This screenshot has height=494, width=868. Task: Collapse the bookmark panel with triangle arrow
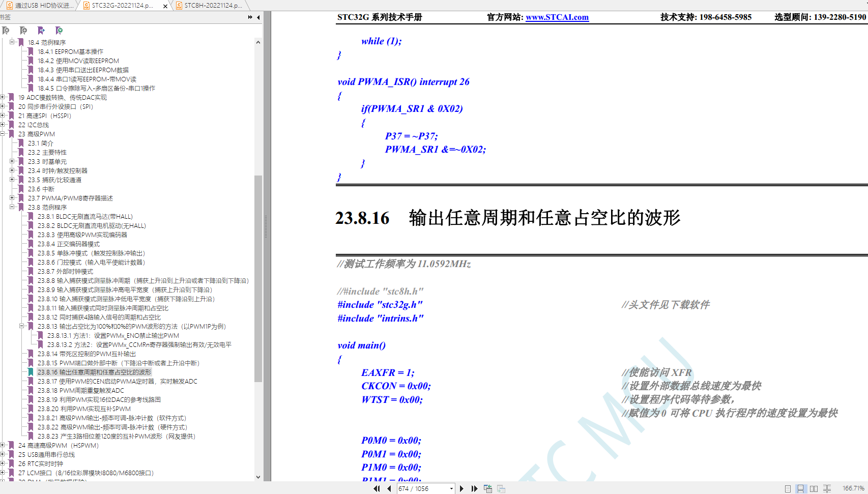pyautogui.click(x=258, y=17)
